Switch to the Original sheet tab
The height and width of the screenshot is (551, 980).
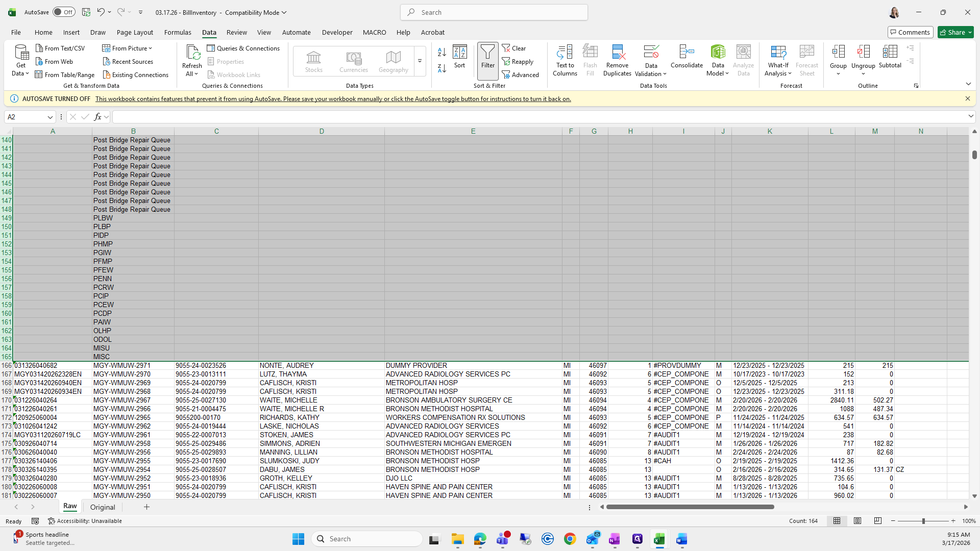click(x=103, y=507)
